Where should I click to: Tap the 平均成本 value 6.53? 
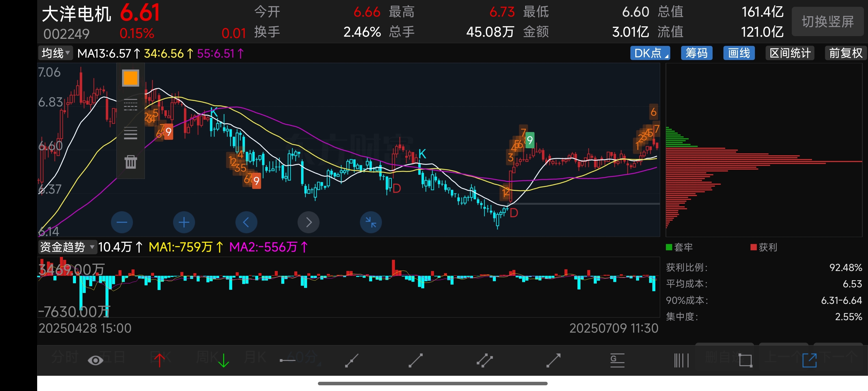click(852, 284)
